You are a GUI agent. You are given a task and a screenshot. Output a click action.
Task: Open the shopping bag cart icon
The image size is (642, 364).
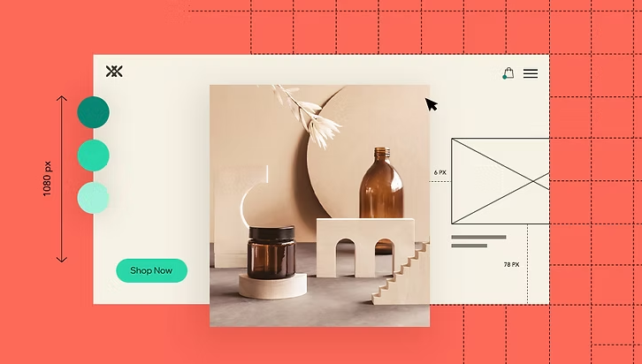508,73
